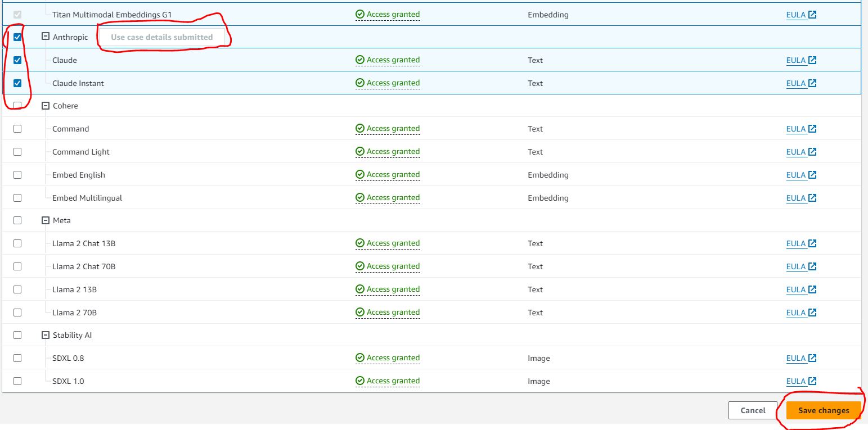Click Access granted status for Embed English

click(388, 175)
